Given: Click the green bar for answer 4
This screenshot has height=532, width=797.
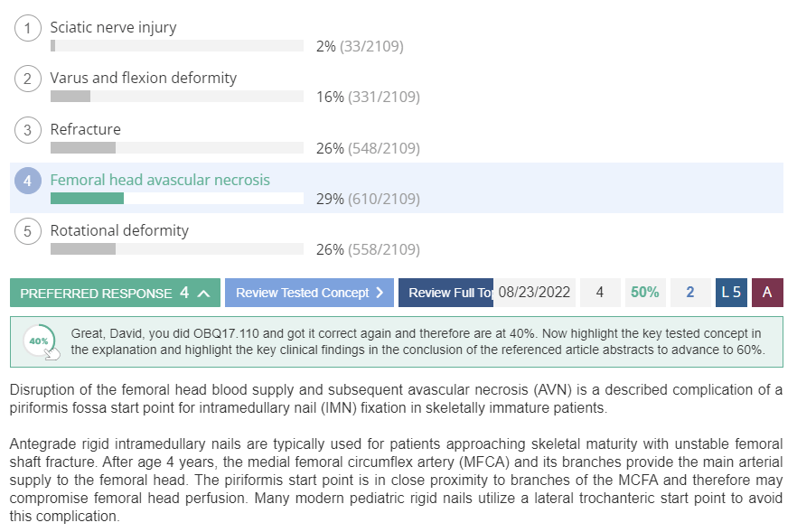Looking at the screenshot, I should (87, 199).
